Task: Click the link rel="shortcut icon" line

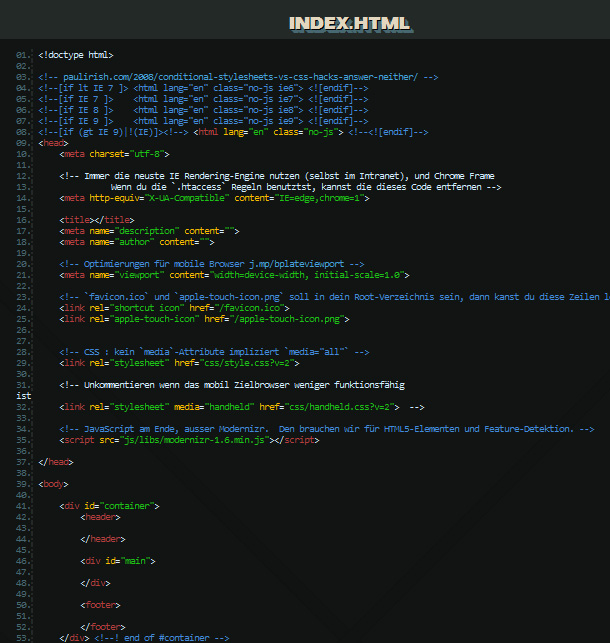Action: [x=174, y=308]
